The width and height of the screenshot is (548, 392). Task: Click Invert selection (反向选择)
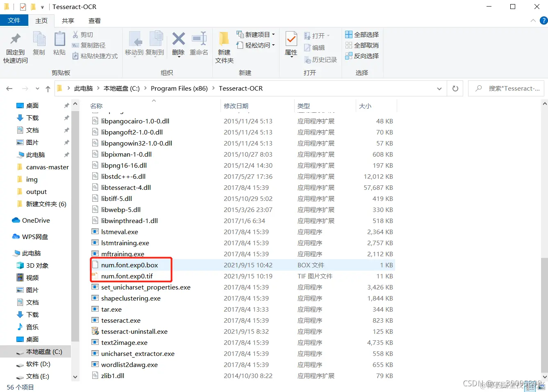click(x=362, y=56)
